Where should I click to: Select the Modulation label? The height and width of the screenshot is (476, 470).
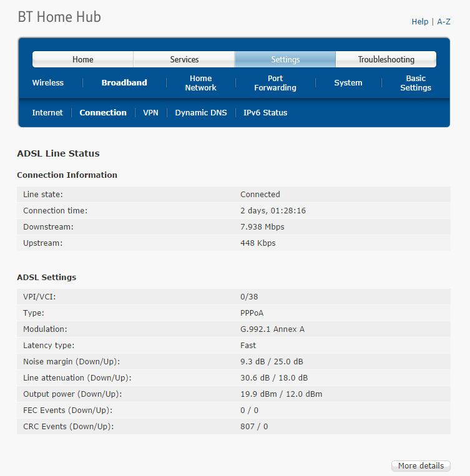pos(45,329)
